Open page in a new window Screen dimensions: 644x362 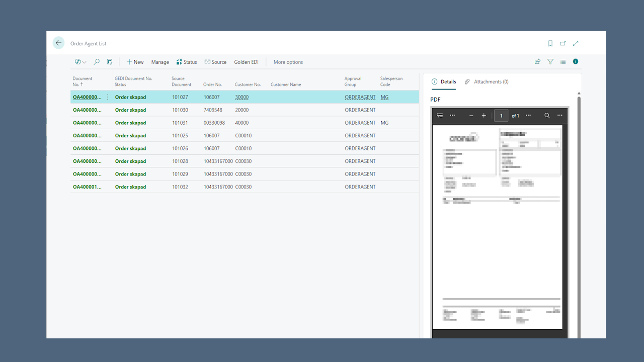(x=563, y=43)
